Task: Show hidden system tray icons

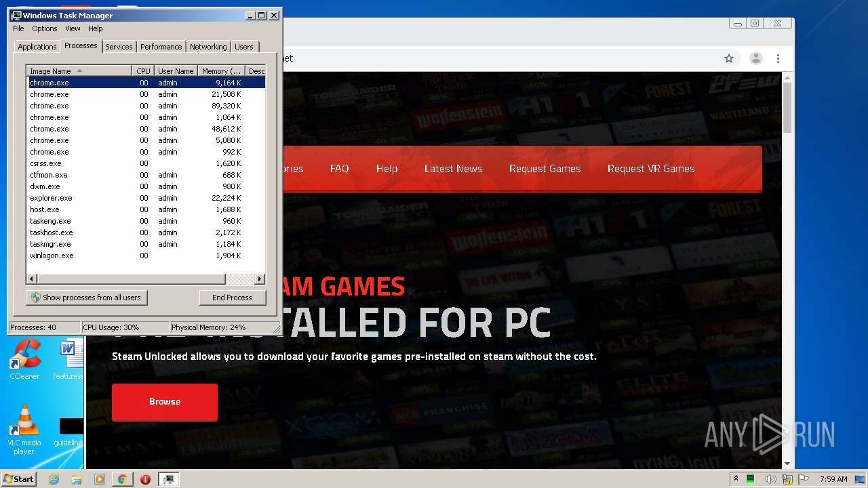Action: (736, 479)
